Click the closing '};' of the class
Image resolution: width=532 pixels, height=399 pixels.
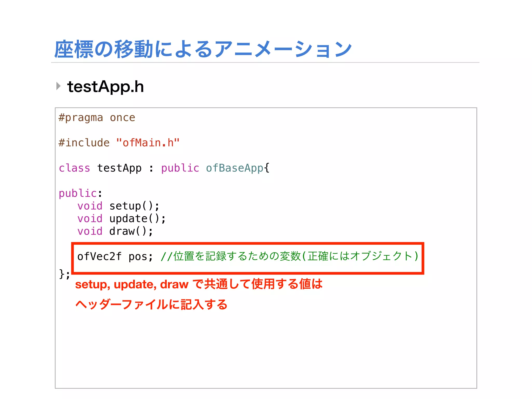tap(64, 274)
